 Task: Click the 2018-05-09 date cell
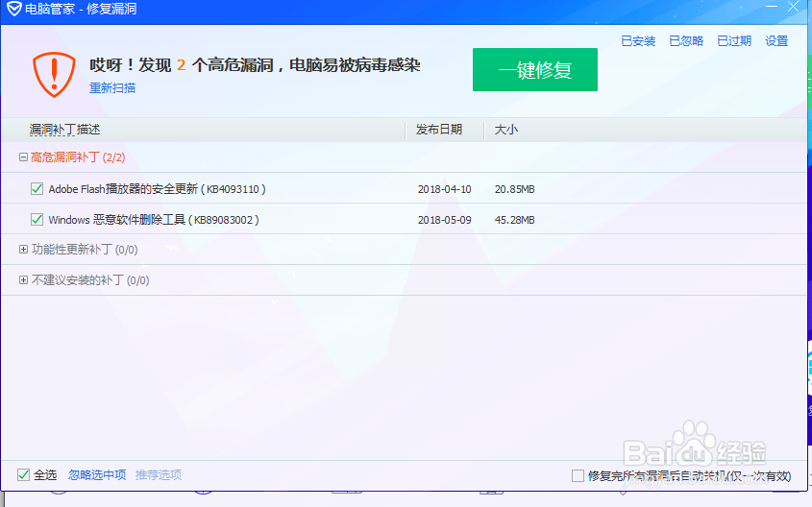click(444, 220)
